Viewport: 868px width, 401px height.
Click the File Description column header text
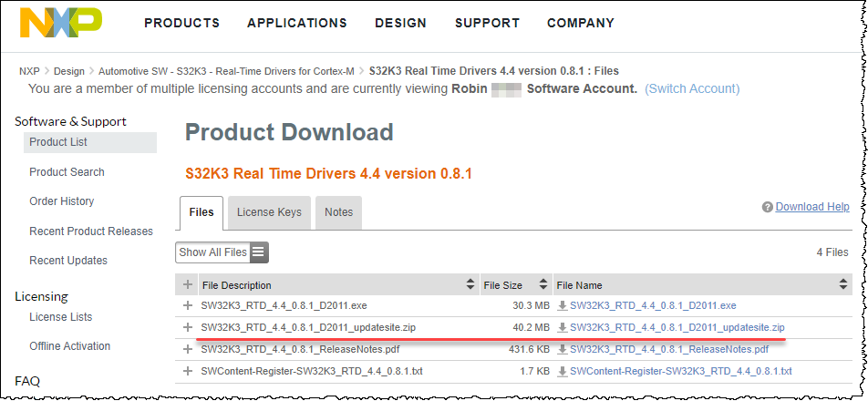click(237, 285)
